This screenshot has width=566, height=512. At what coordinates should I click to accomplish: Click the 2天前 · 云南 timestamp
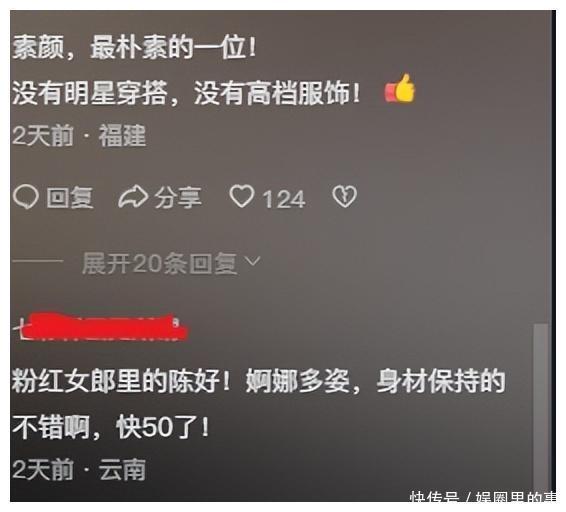79,469
